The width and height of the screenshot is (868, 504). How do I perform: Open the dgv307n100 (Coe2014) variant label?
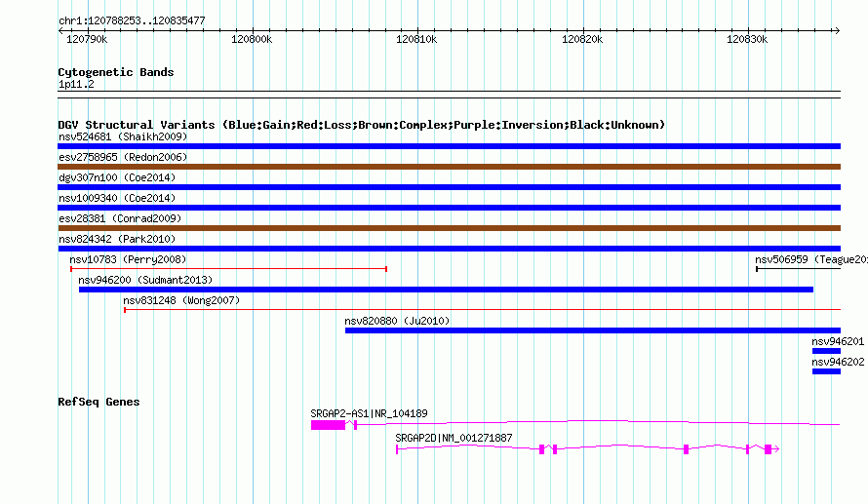pos(117,177)
